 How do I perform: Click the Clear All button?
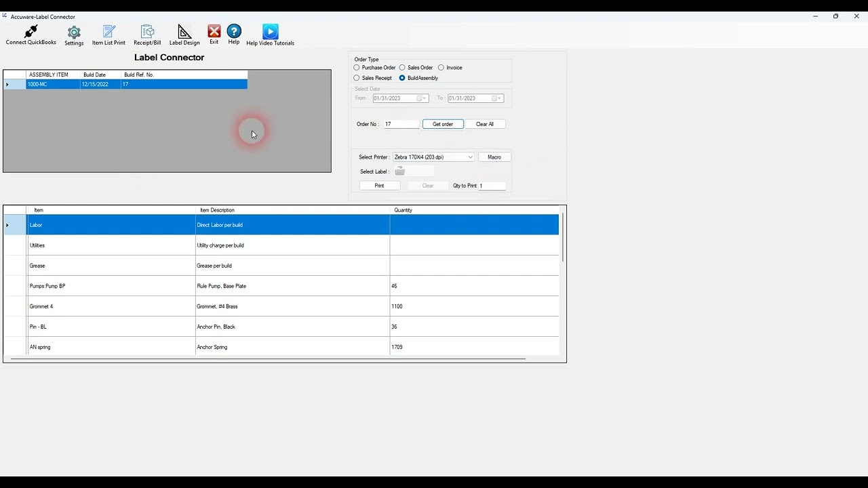(x=485, y=124)
